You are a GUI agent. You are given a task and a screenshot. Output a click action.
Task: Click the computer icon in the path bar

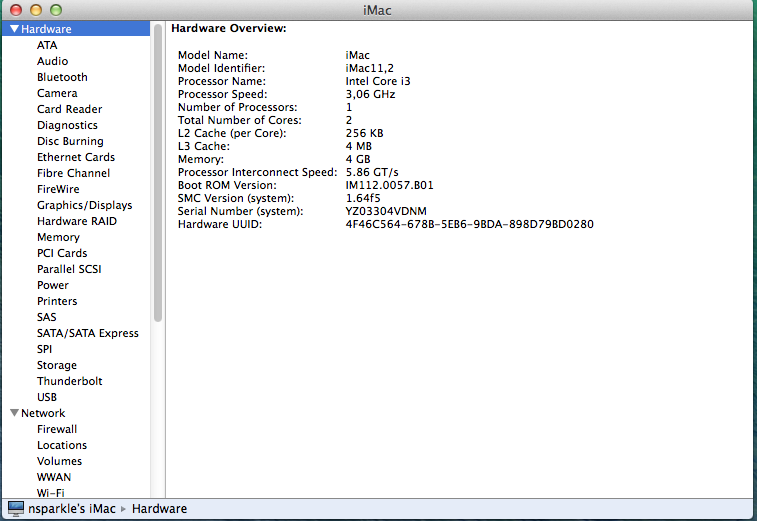(x=16, y=509)
